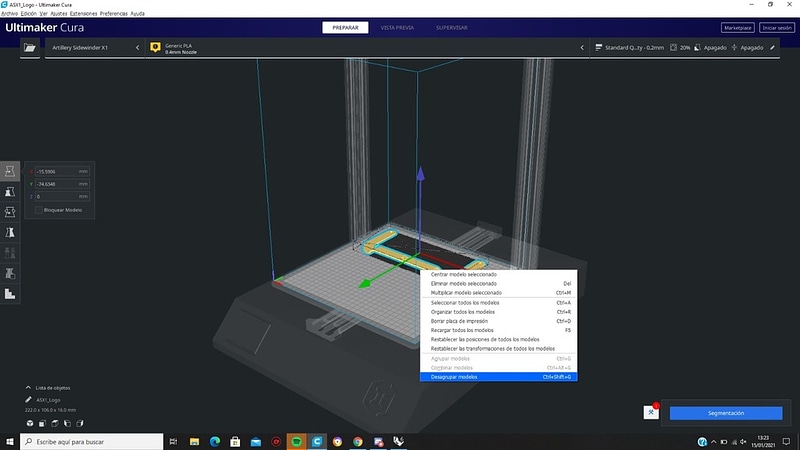Choose Desagrupar modelos in context menu
The image size is (800, 450).
498,377
